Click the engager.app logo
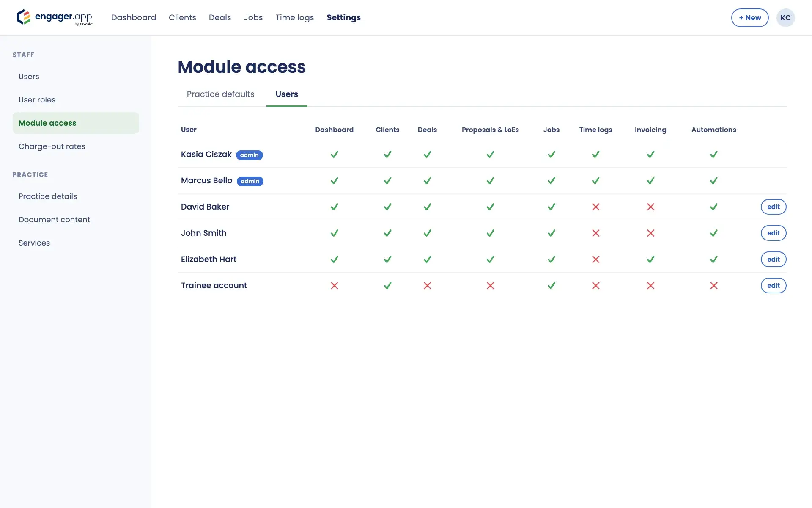The image size is (812, 508). (x=55, y=17)
